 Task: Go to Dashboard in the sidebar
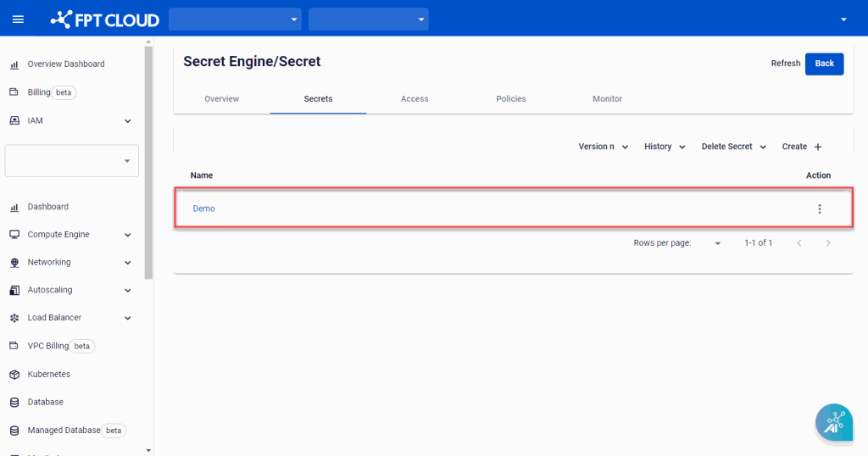pyautogui.click(x=48, y=207)
